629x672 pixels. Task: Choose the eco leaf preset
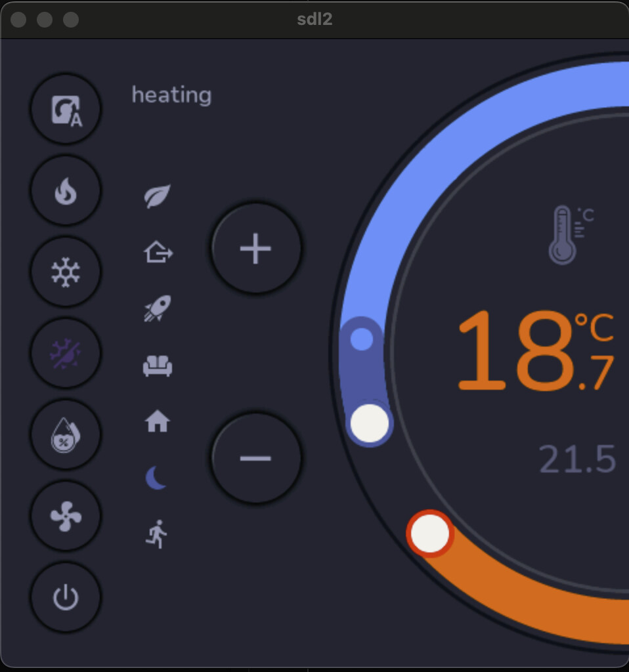[x=158, y=196]
